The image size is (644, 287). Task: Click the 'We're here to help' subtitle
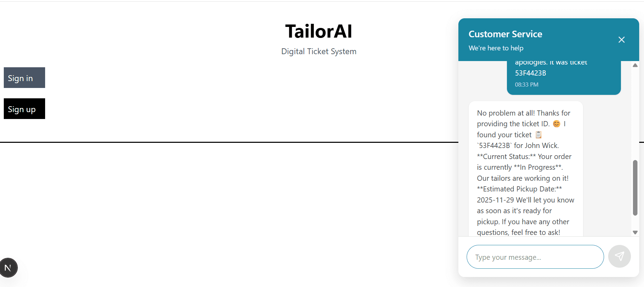(496, 48)
